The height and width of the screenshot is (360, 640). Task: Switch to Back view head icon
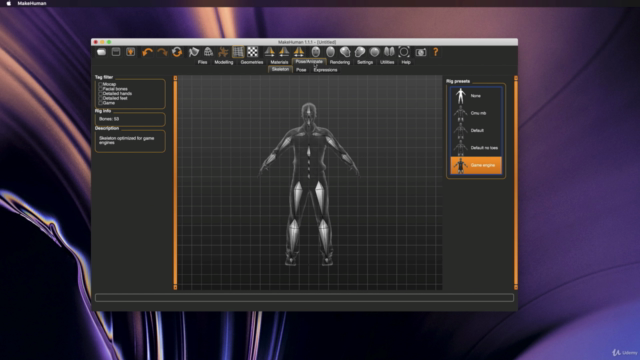330,52
